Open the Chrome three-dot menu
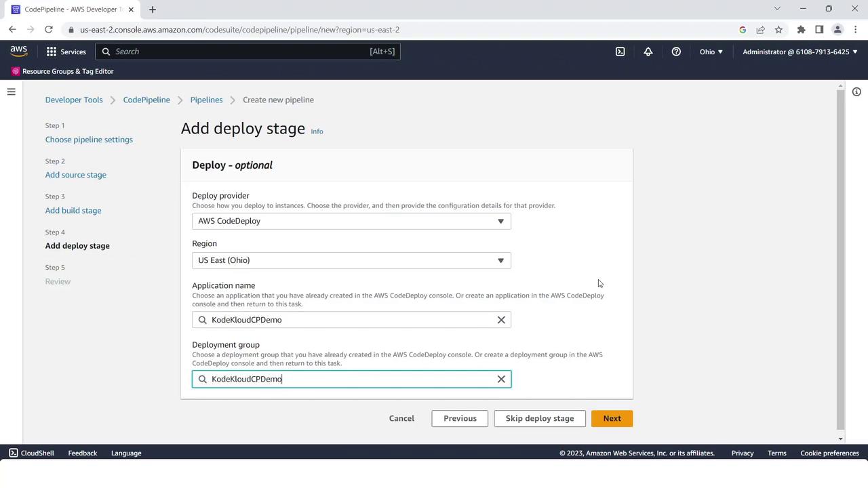Screen dimensions: 868x488 tap(856, 30)
